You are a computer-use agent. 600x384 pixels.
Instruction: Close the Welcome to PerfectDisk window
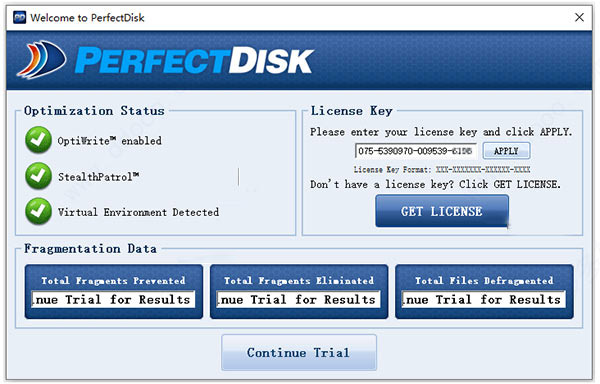click(579, 17)
